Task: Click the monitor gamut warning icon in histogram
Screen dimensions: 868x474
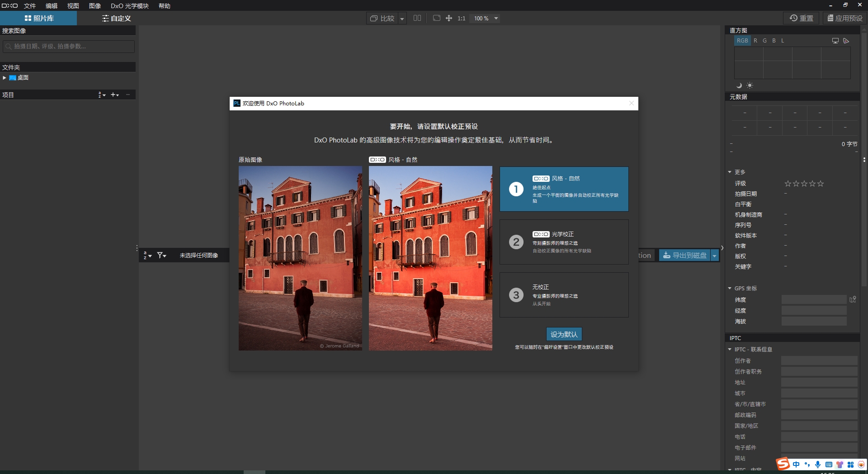Action: pos(835,41)
